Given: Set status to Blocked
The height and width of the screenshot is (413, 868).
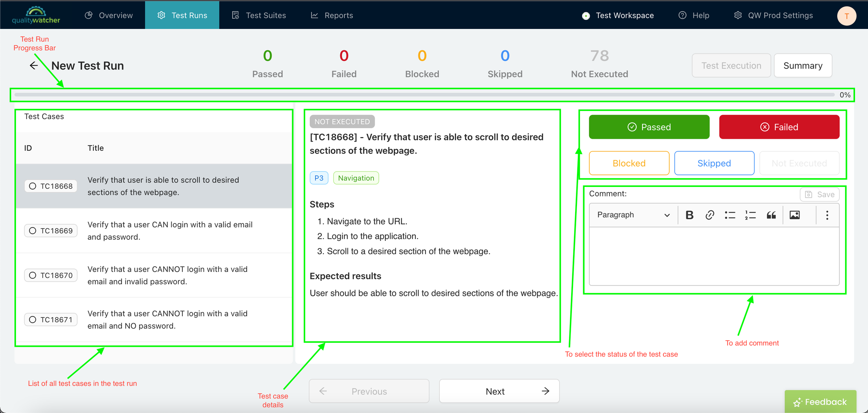Looking at the screenshot, I should (629, 163).
